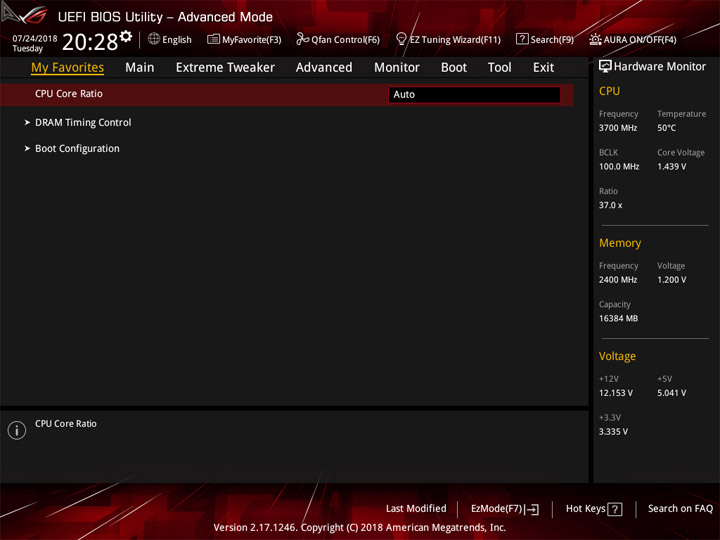The image size is (720, 540).
Task: Expand DRAM Timing Control arrow
Action: point(27,123)
